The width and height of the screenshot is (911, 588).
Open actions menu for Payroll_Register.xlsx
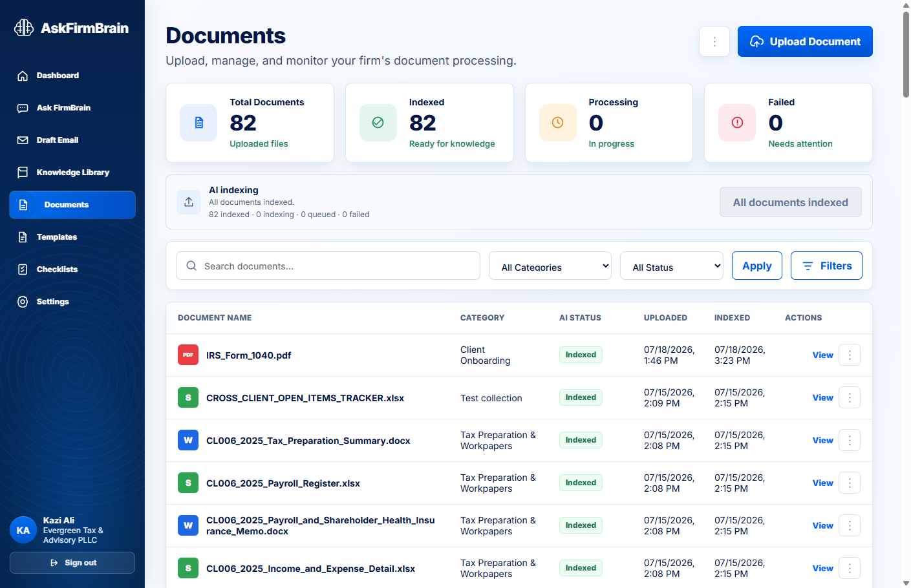coord(850,483)
